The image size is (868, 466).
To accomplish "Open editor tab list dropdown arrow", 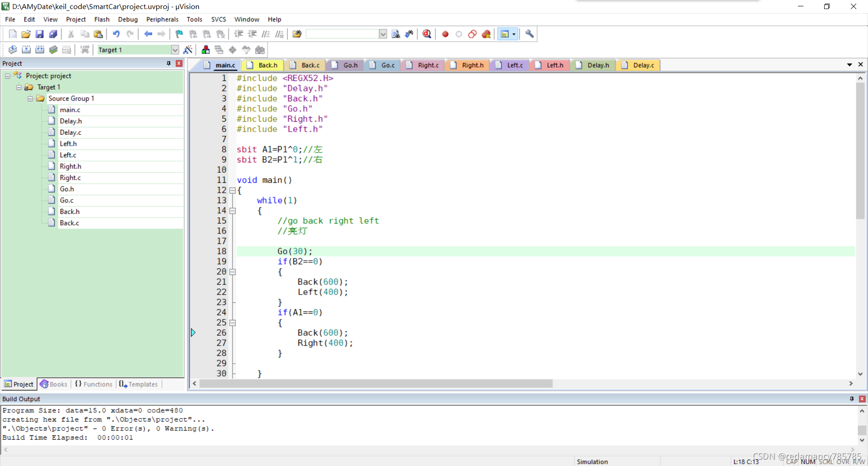I will click(x=849, y=65).
